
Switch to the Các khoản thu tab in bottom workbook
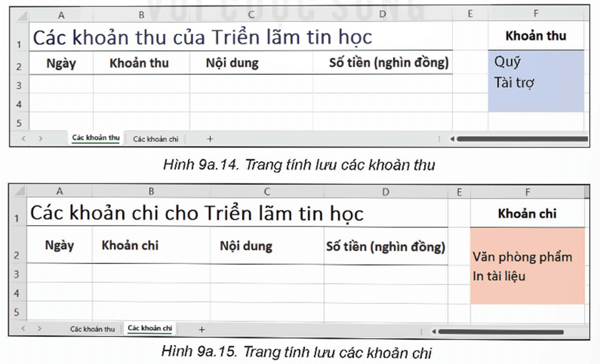[x=92, y=329]
